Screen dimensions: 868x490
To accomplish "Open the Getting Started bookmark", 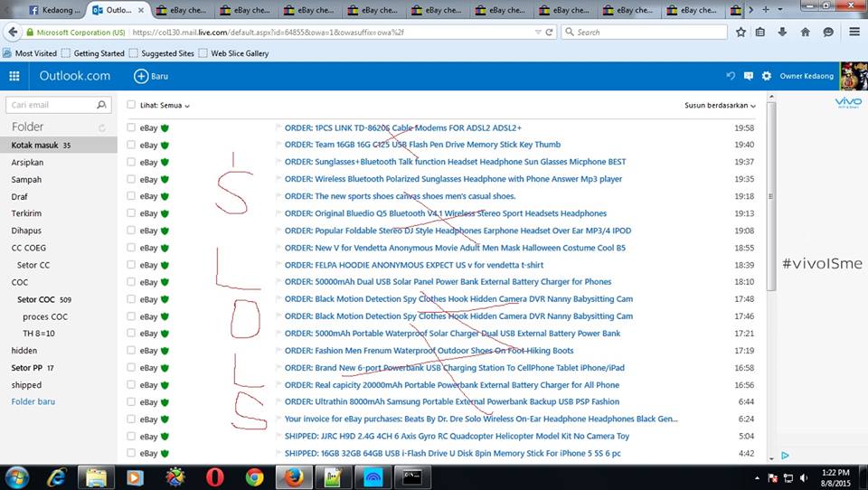I will click(x=93, y=53).
